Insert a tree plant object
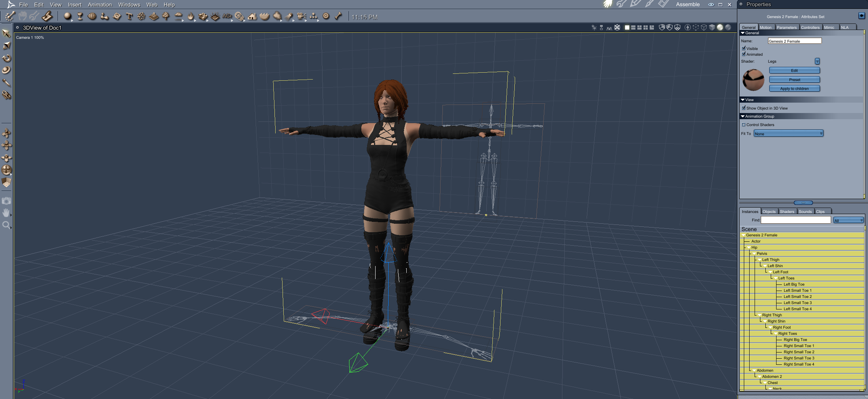Screen dimensions: 868x399 [166, 17]
